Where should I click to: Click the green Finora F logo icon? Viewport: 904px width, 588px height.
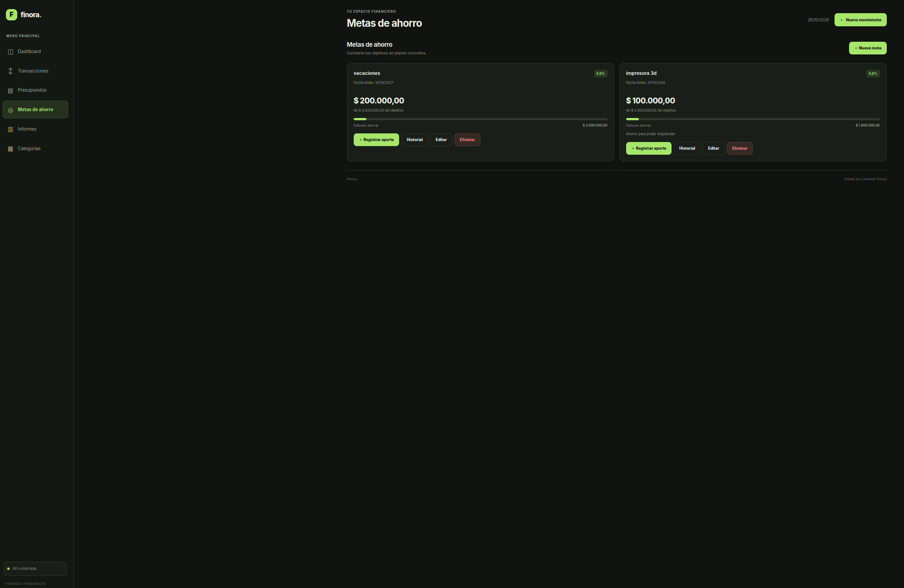(x=11, y=15)
